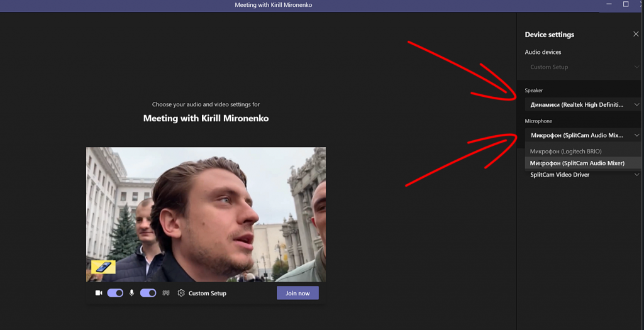Click the title bar text Meeting with Kirill Mironenko

(273, 5)
